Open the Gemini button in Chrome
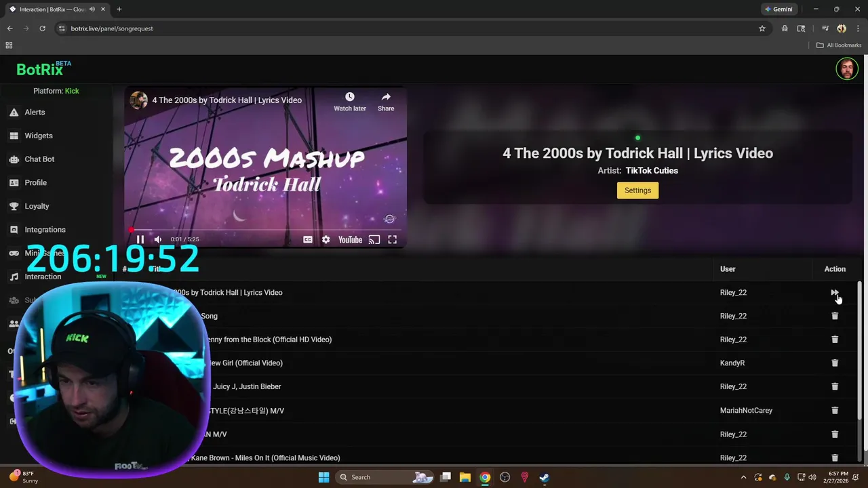The width and height of the screenshot is (868, 488). 778,9
